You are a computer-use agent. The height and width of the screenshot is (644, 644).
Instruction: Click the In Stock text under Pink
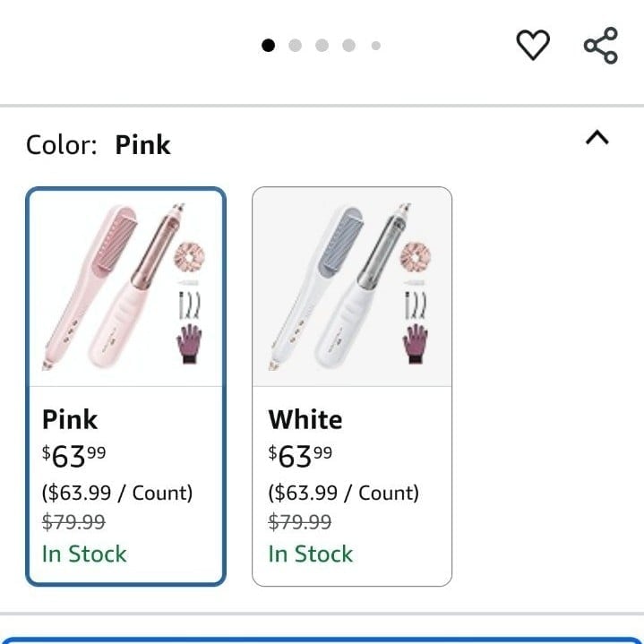click(84, 554)
